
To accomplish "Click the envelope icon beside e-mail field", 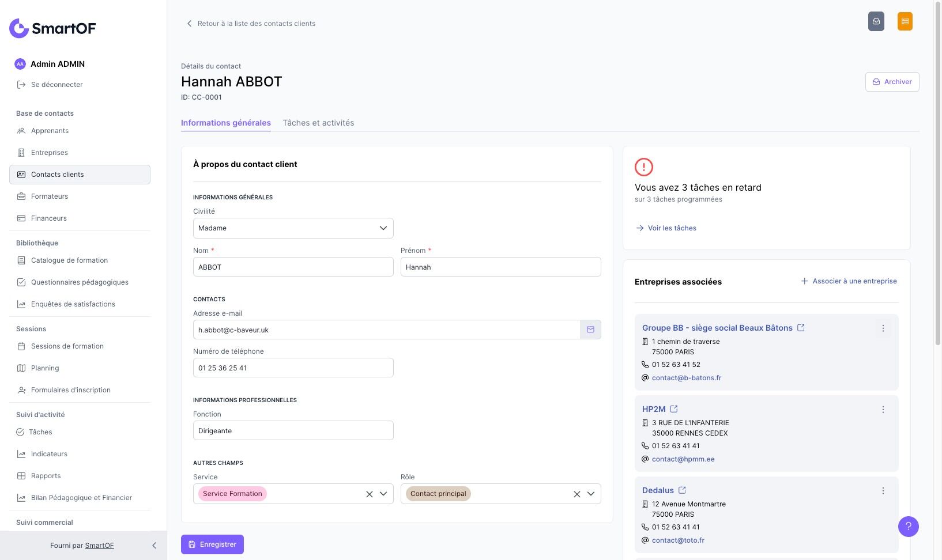I will [x=590, y=330].
